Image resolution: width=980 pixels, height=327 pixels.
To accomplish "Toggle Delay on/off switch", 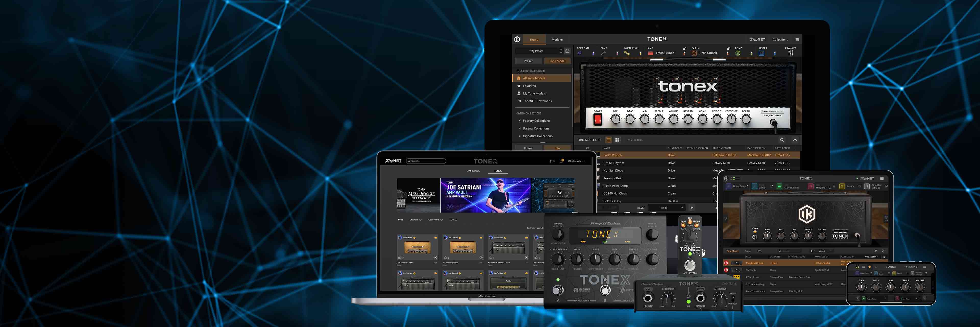I will tap(751, 53).
